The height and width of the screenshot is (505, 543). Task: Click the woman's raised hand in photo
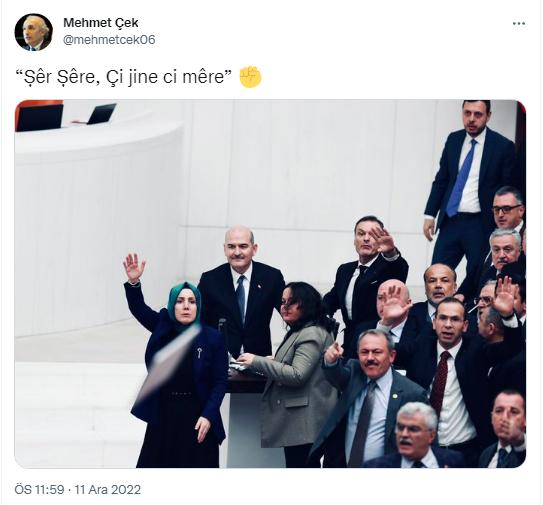tap(134, 267)
